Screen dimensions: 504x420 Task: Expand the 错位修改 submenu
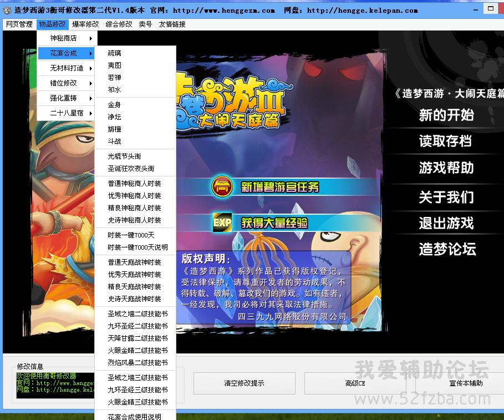(x=66, y=83)
